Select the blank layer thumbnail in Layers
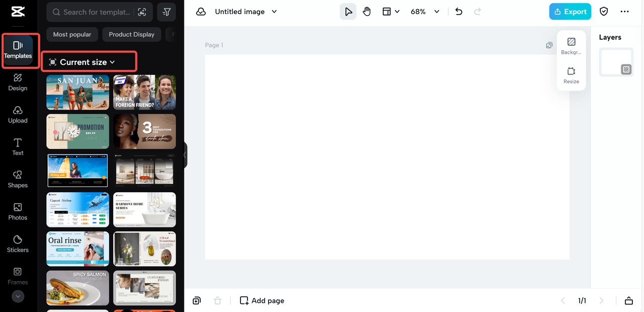 tap(616, 62)
